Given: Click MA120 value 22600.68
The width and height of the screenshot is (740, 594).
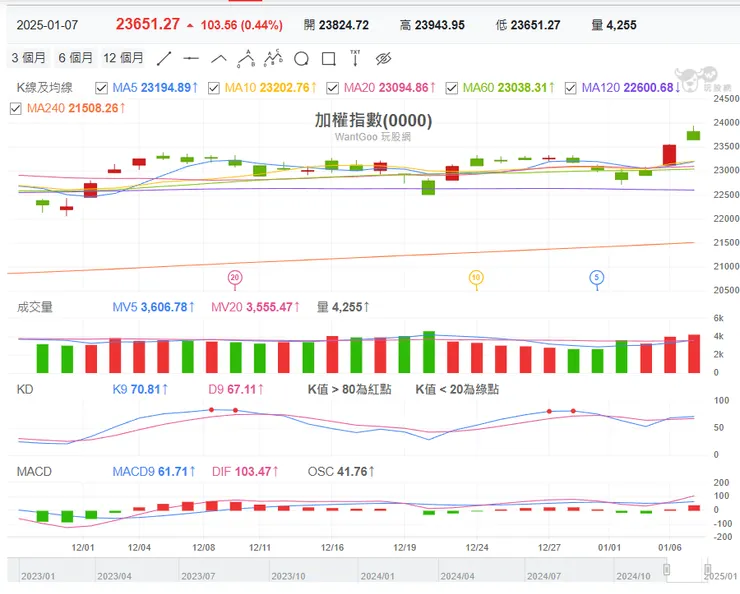Looking at the screenshot, I should [648, 88].
